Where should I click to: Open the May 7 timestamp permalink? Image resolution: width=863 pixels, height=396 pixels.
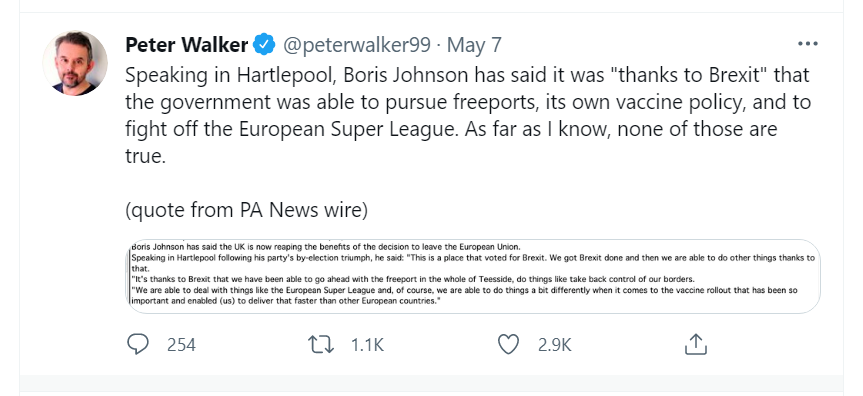click(474, 45)
